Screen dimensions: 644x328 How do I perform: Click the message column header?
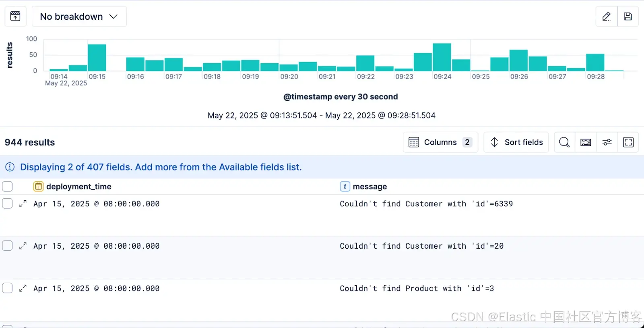(369, 187)
